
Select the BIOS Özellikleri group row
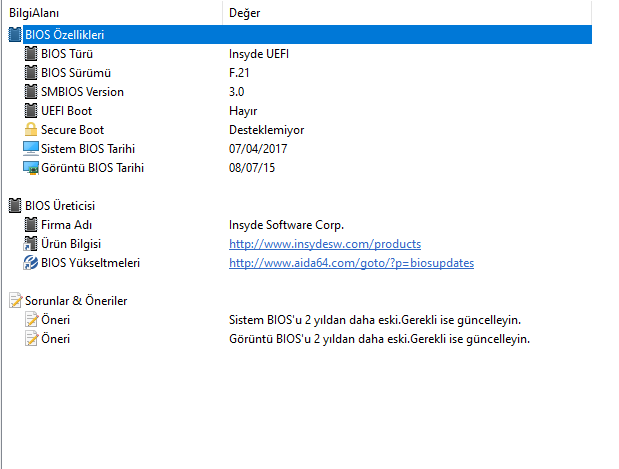(x=307, y=35)
